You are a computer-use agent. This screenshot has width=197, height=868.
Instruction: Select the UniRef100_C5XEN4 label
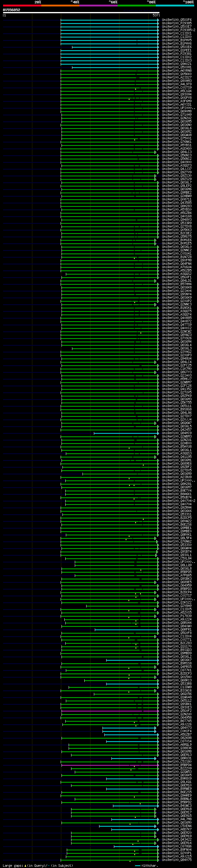tap(177, 826)
